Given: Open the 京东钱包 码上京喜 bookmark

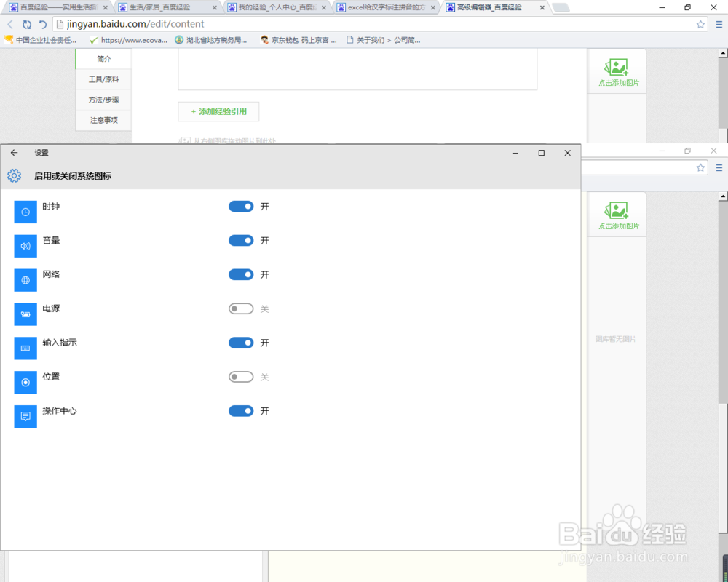Looking at the screenshot, I should 299,40.
